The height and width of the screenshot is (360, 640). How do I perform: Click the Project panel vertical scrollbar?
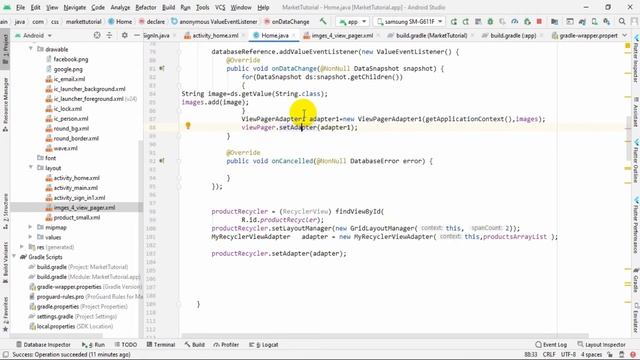tap(141, 237)
